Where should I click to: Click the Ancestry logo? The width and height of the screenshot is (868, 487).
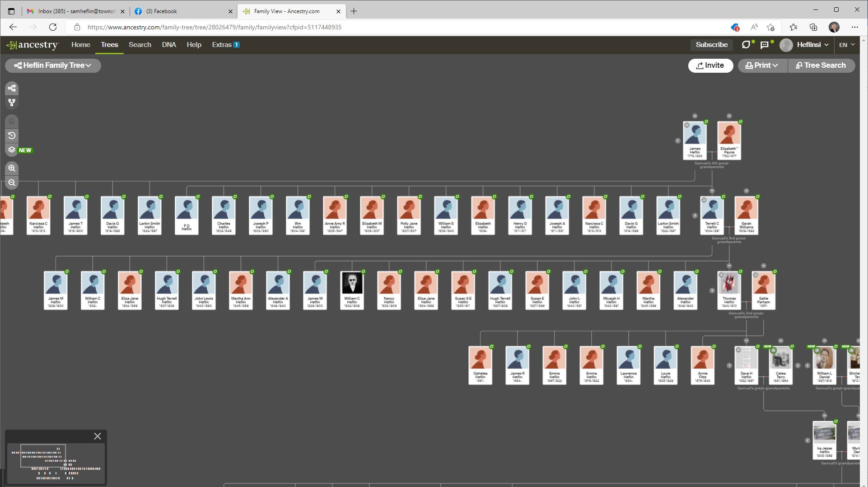pyautogui.click(x=32, y=45)
